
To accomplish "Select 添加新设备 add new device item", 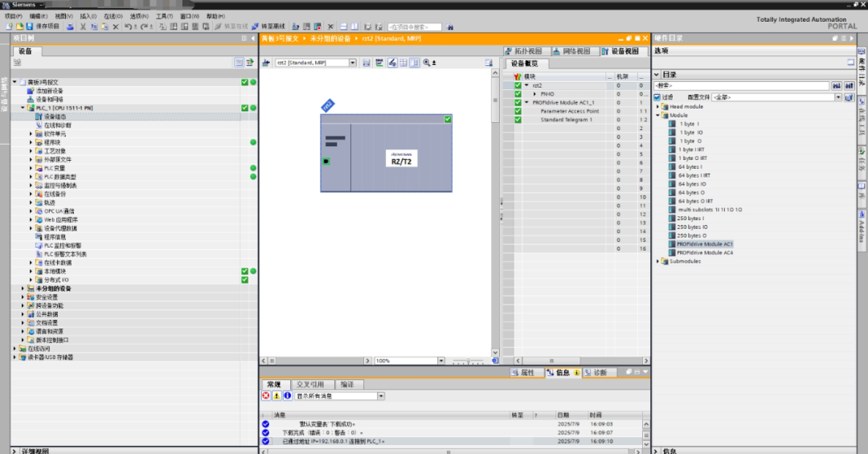I will (x=49, y=91).
